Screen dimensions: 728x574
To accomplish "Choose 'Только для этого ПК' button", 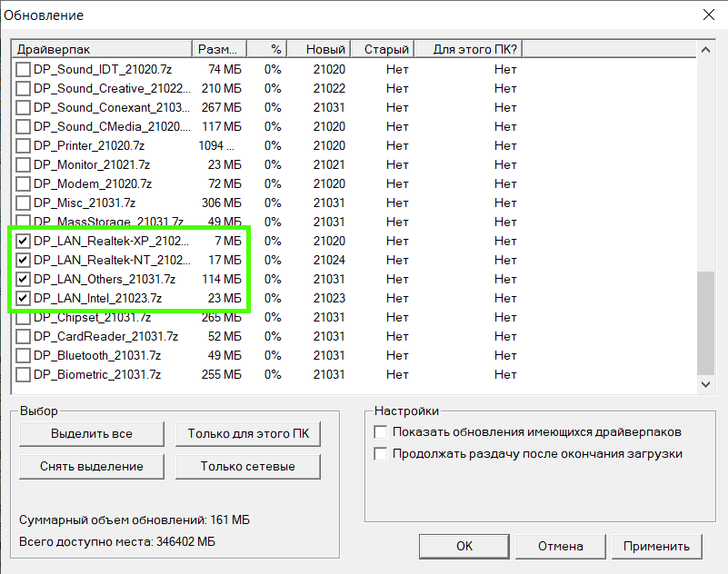I will [248, 434].
